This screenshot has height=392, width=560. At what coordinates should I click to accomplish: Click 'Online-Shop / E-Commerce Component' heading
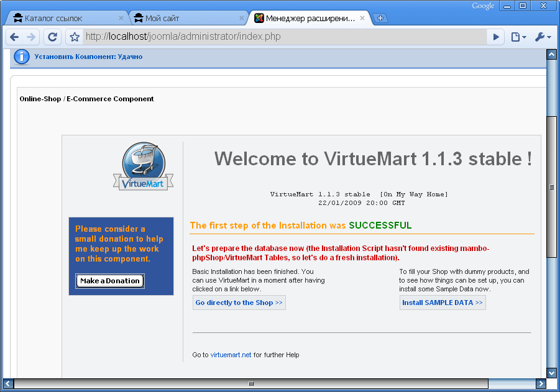tap(86, 99)
